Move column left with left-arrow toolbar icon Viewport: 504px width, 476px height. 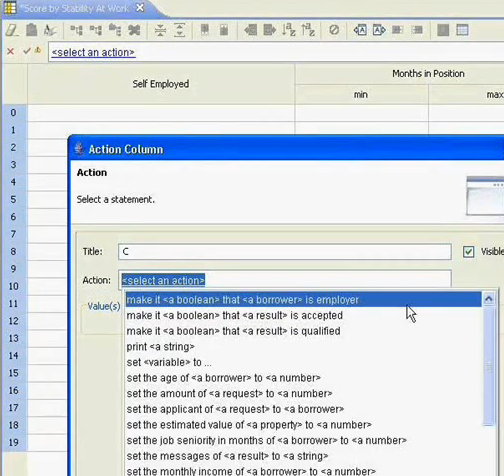(251, 30)
